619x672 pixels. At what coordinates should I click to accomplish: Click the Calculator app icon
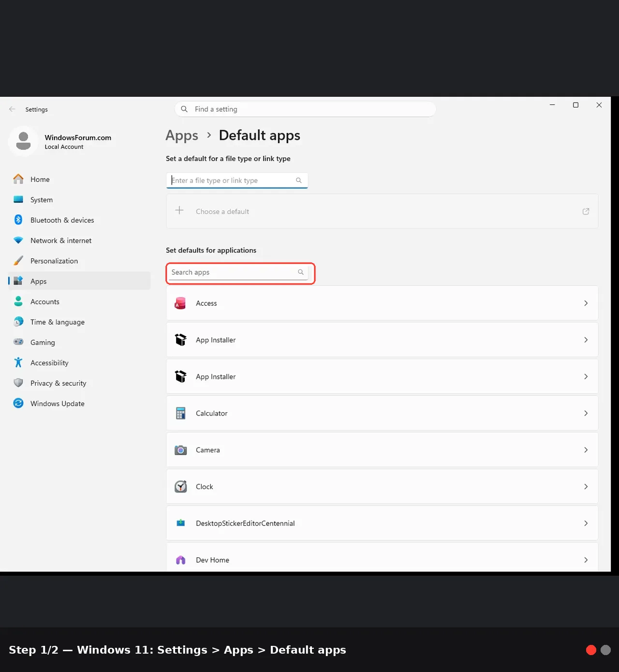(x=180, y=413)
